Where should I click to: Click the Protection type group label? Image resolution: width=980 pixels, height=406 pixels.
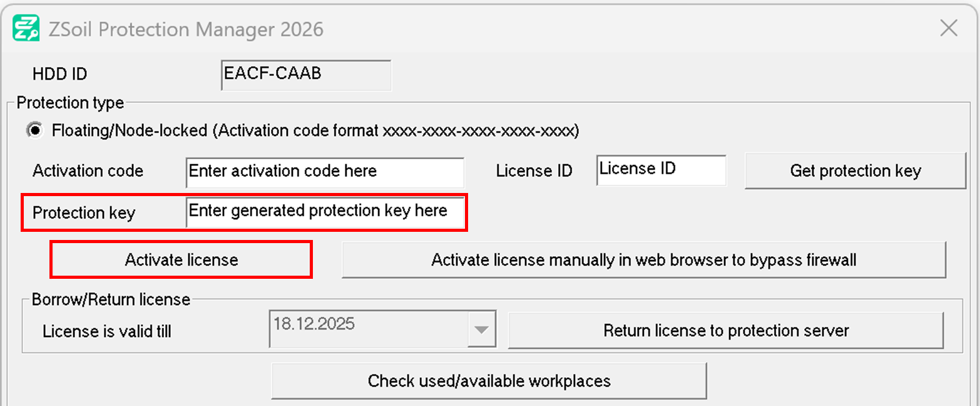pyautogui.click(x=70, y=102)
